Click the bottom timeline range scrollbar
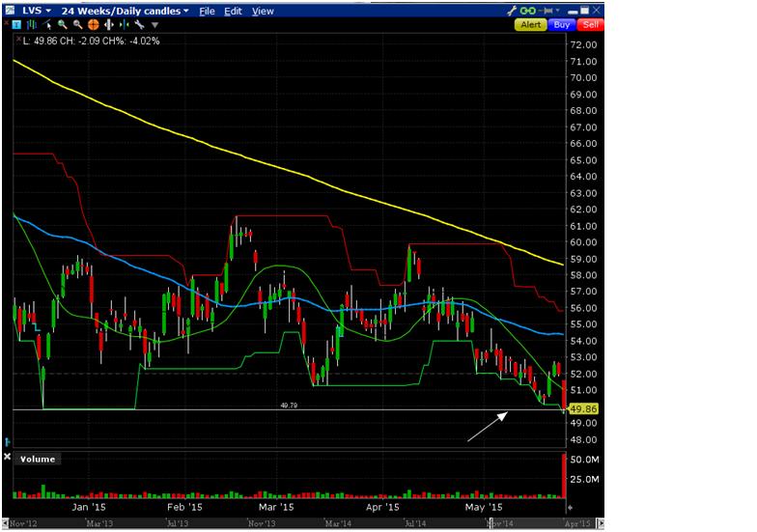757x532 pixels. 290,523
